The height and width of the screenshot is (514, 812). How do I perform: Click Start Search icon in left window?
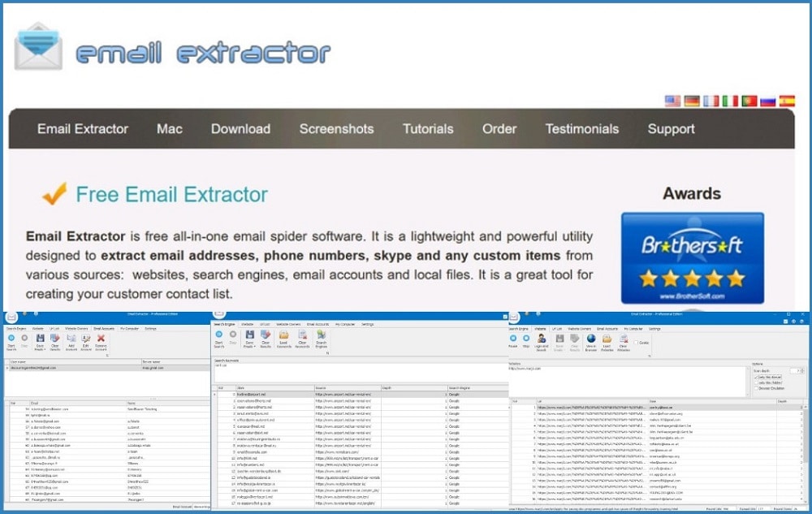tap(11, 338)
